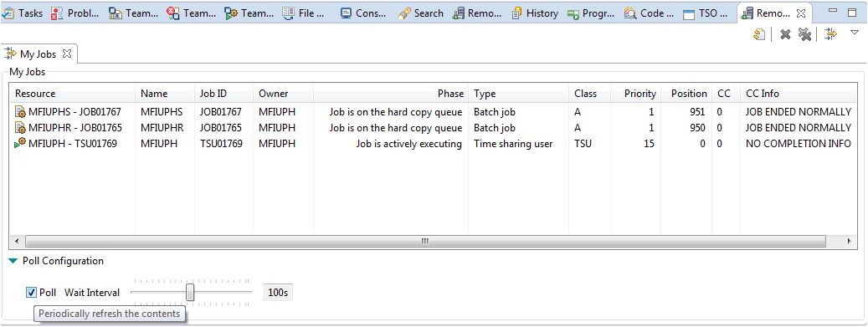This screenshot has width=868, height=327.
Task: Maximize the Remote view panel
Action: [852, 12]
